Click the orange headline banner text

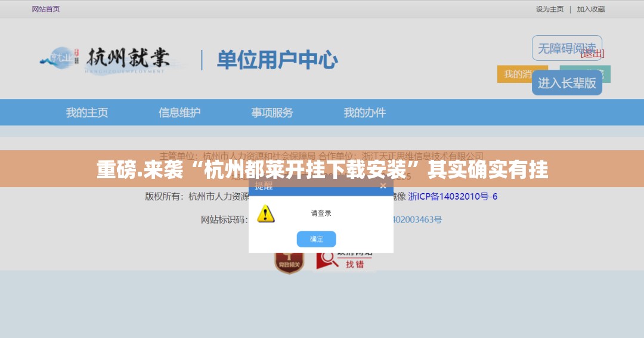click(322, 170)
